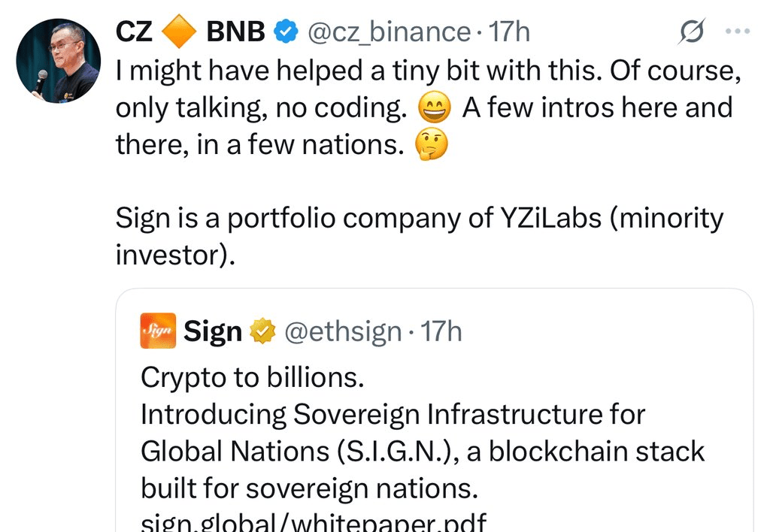This screenshot has height=532, width=770.
Task: Click the 17h timestamp beside @ethsign
Action: click(441, 331)
